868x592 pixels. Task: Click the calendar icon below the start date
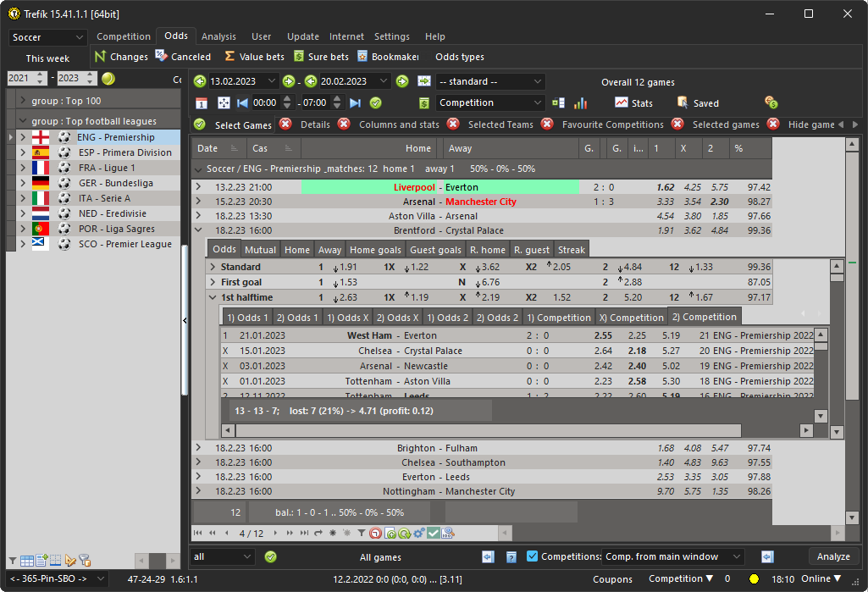point(202,102)
